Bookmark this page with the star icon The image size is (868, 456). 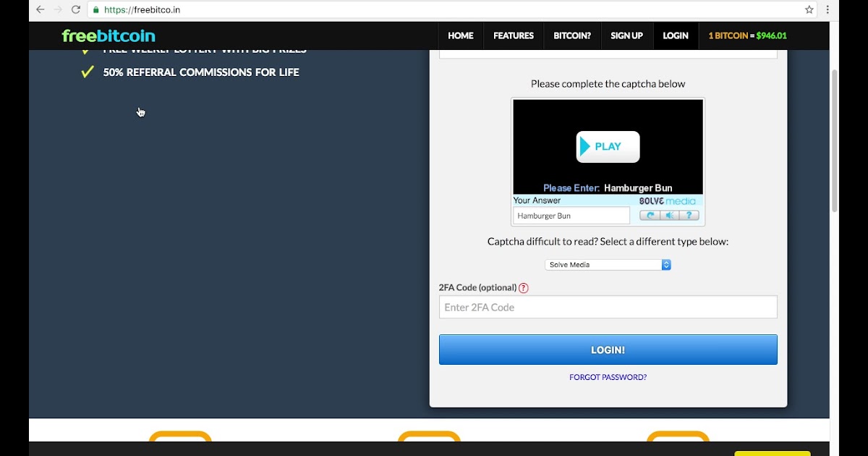pos(809,10)
